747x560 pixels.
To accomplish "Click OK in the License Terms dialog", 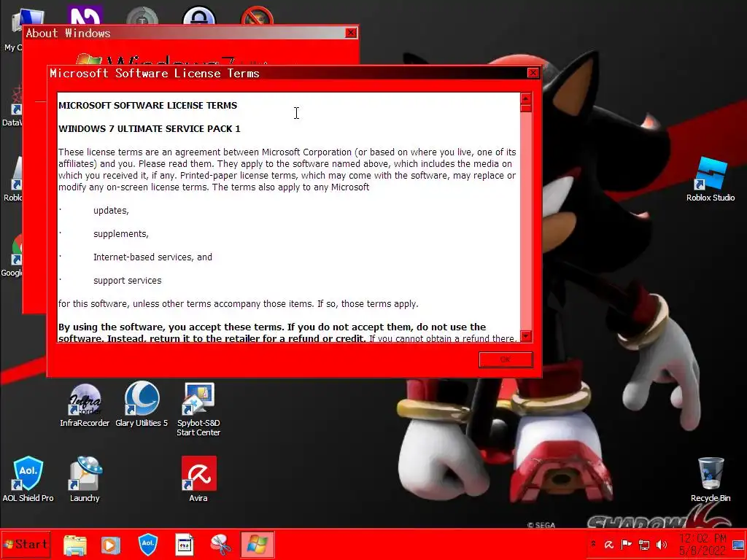I will (506, 359).
